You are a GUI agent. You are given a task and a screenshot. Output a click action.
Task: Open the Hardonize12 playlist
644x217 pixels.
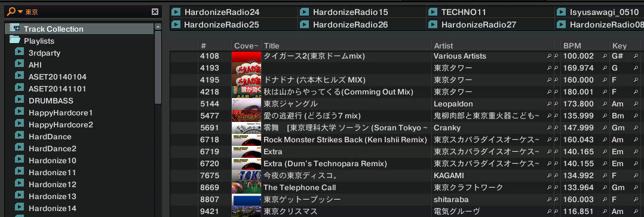pyautogui.click(x=52, y=184)
